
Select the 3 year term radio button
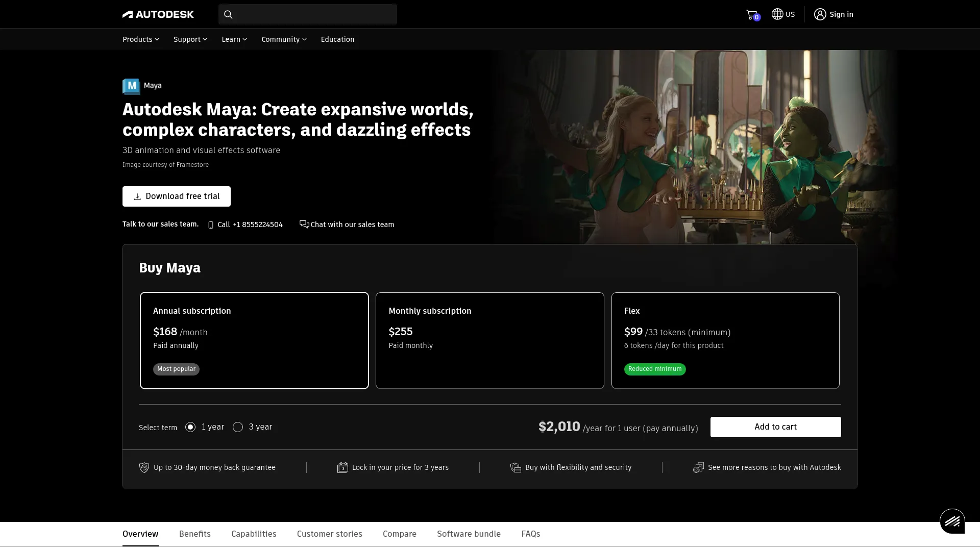point(238,427)
